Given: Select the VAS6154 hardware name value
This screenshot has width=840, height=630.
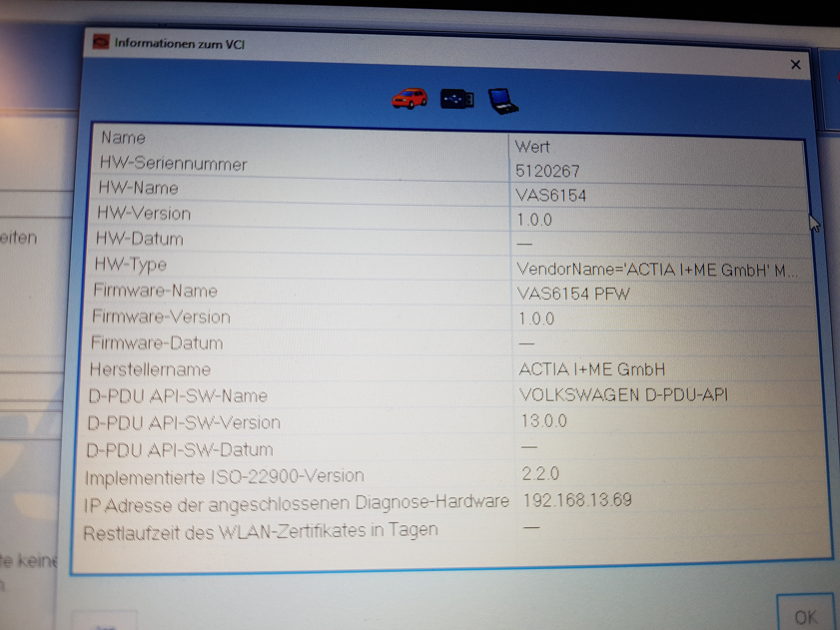Looking at the screenshot, I should coord(551,196).
